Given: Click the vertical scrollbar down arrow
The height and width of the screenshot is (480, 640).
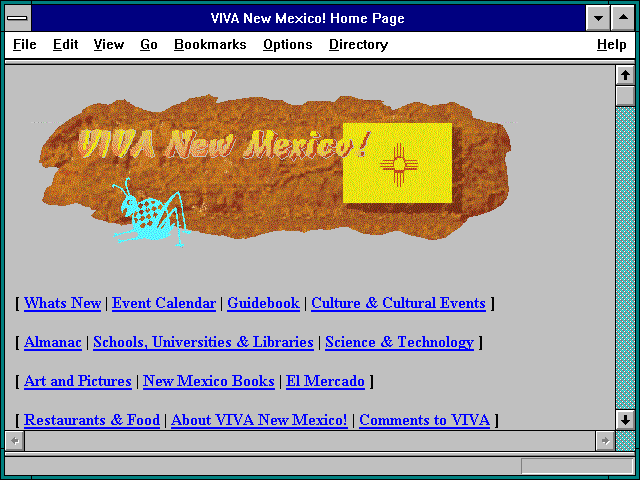Looking at the screenshot, I should (x=625, y=420).
